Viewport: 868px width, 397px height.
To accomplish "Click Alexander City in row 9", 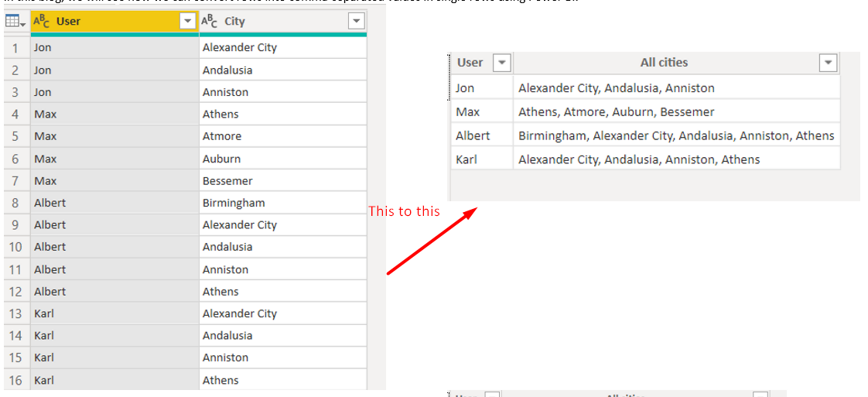I will [283, 224].
